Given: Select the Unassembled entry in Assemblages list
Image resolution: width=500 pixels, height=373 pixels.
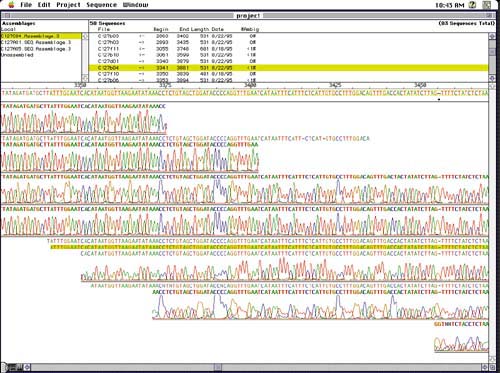Looking at the screenshot, I should coord(17,55).
